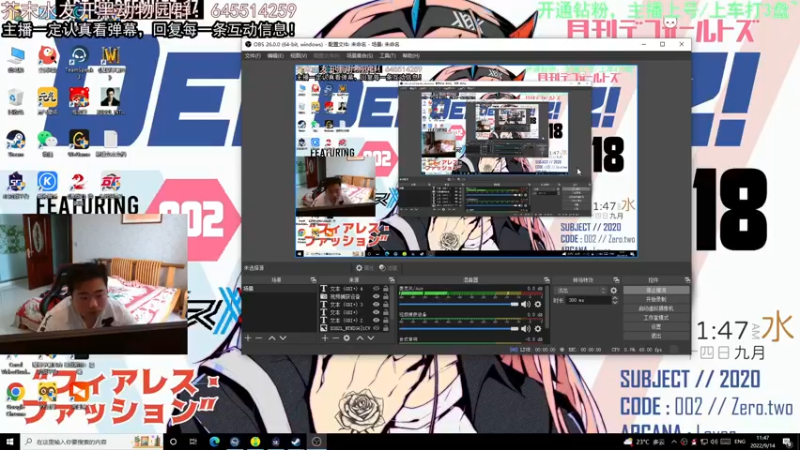Mute the video capture device mixer channel
Viewport: 800px width, 450px height.
pyautogui.click(x=526, y=329)
